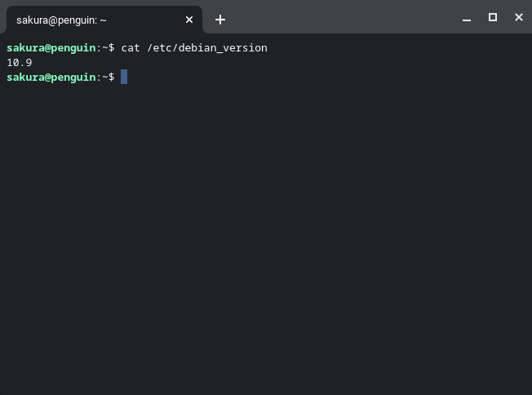Close the sakura@penguin terminal tab
Viewport: 532px width, 395px height.
[x=189, y=20]
